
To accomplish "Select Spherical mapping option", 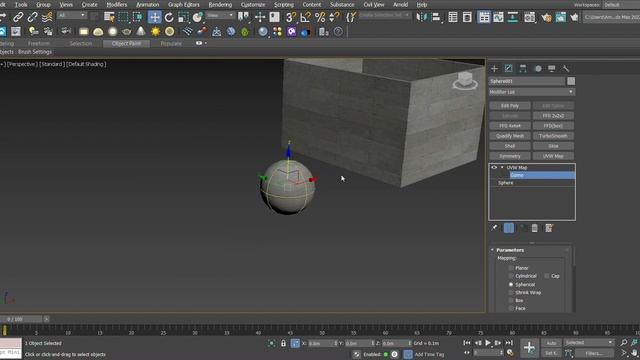I will [x=511, y=284].
